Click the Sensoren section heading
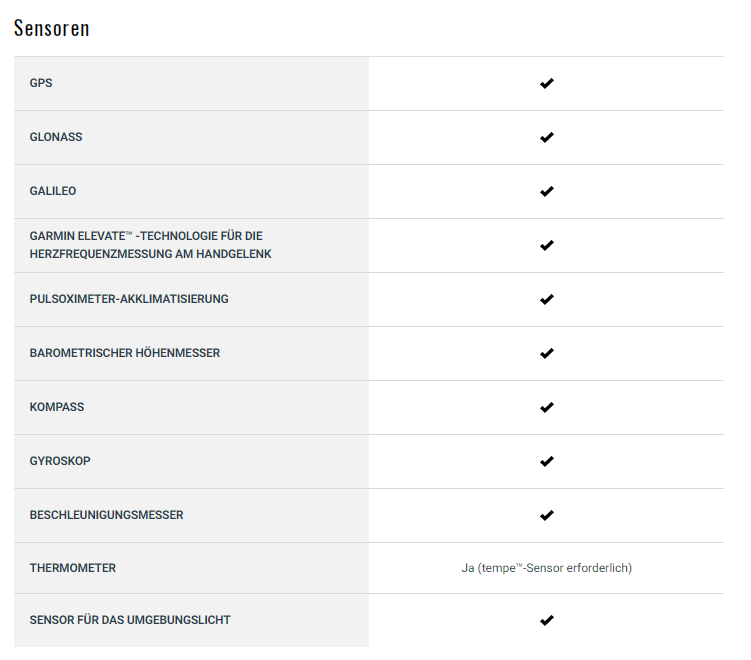Screen dimensions: 751x660 point(52,28)
